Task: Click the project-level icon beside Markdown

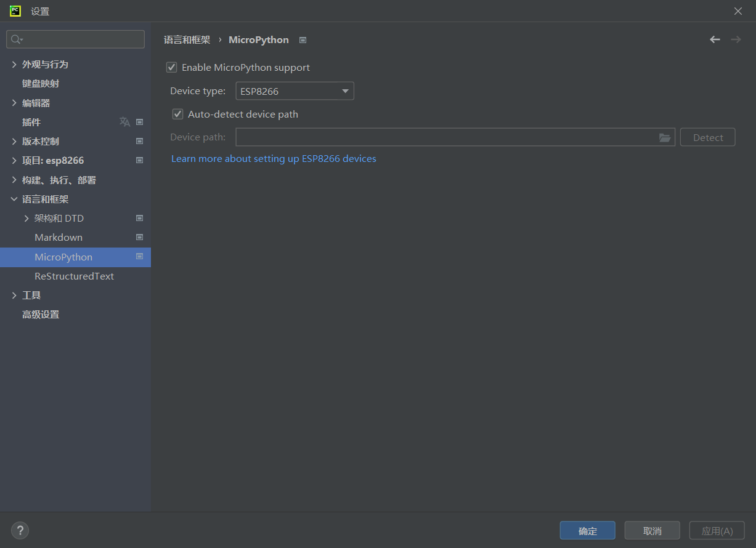Action: [x=140, y=237]
